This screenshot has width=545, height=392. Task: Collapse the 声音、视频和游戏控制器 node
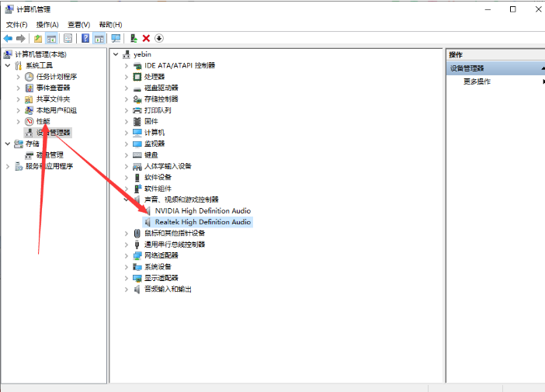(127, 199)
